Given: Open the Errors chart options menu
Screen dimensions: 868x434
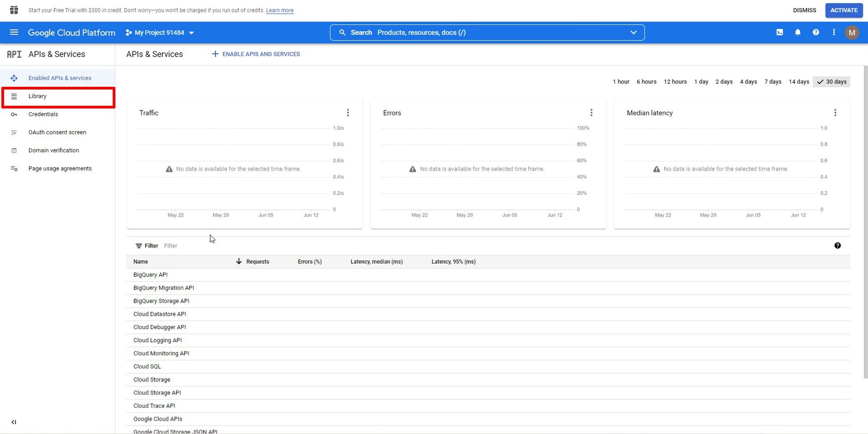Looking at the screenshot, I should [592, 113].
